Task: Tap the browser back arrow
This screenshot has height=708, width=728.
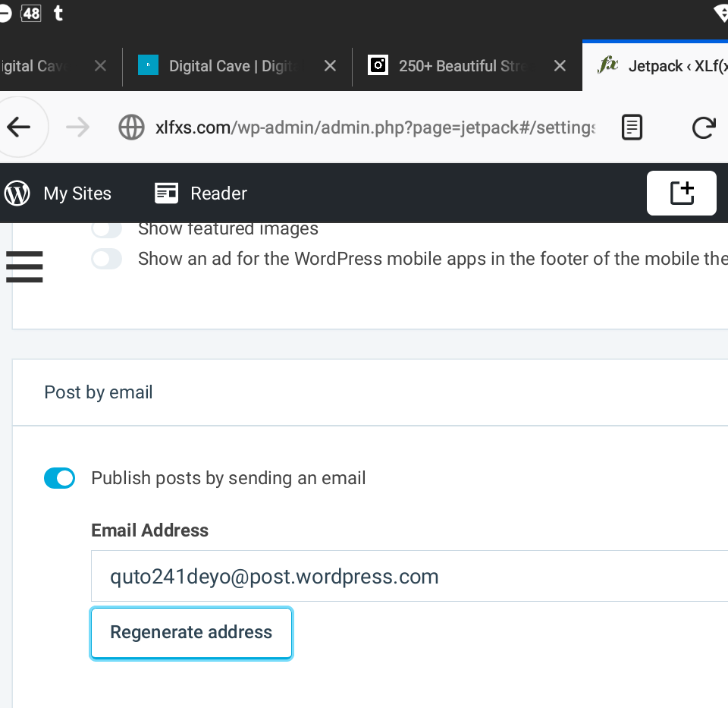Action: click(x=20, y=127)
